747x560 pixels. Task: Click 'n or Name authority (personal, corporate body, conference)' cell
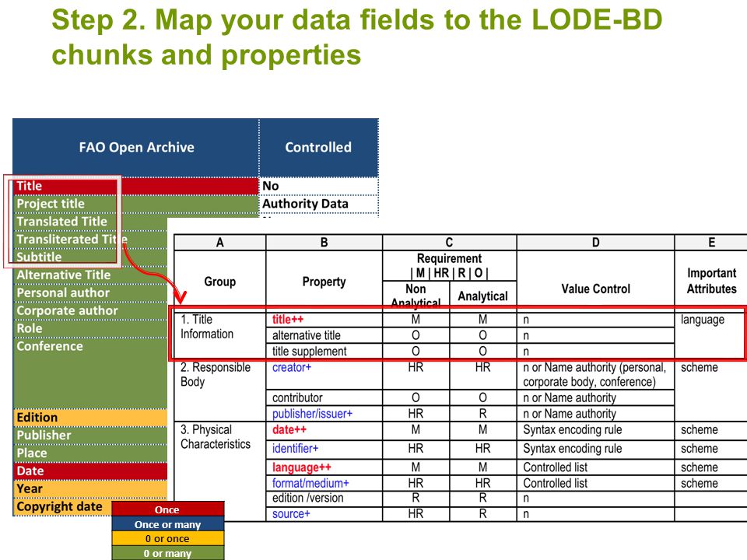(x=595, y=375)
